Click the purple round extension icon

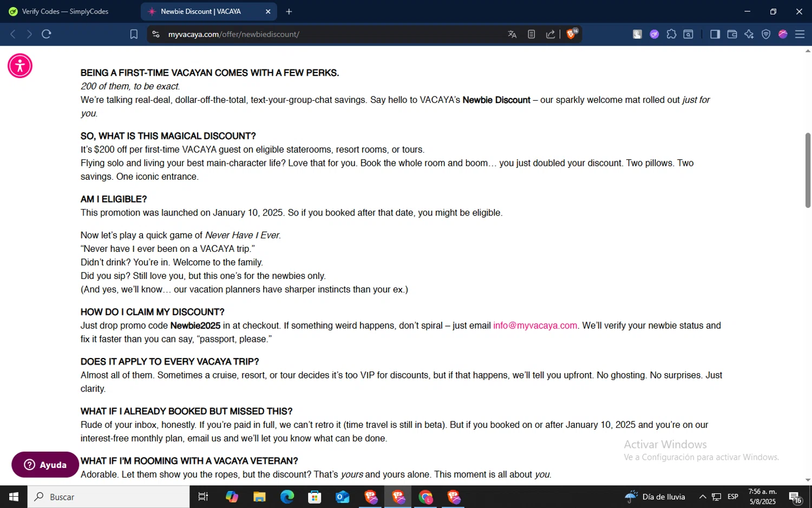[x=654, y=34]
